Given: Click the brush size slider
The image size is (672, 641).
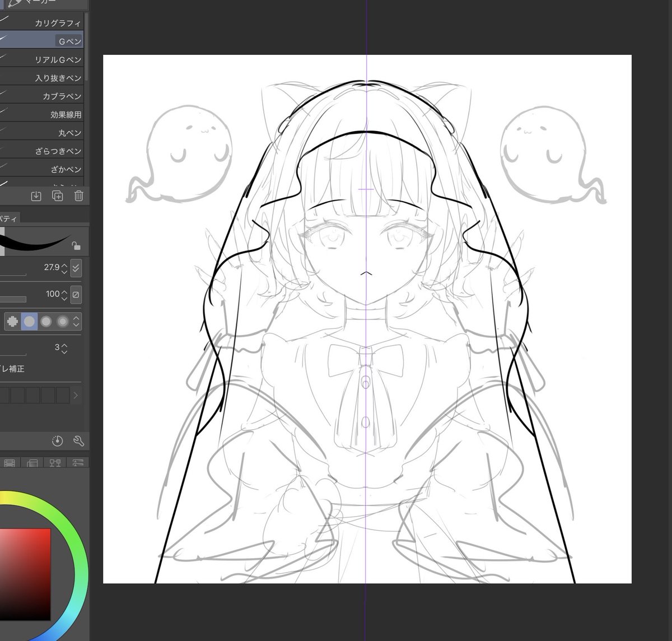Looking at the screenshot, I should 13,275.
